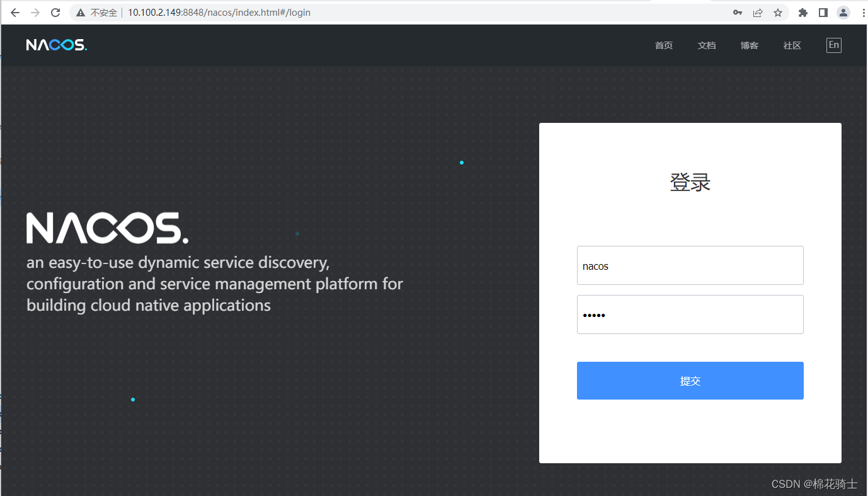Open the 首页 navigation item

click(664, 45)
